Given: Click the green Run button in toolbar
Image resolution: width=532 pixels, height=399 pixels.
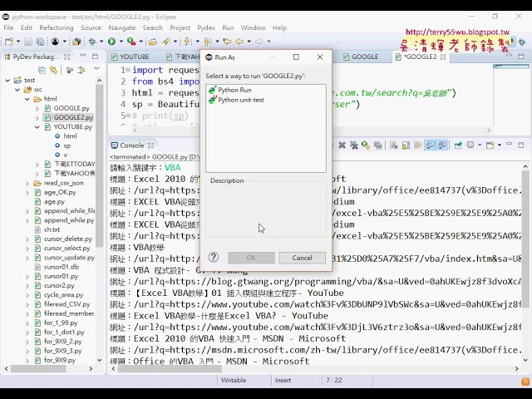Looking at the screenshot, I should [x=111, y=42].
